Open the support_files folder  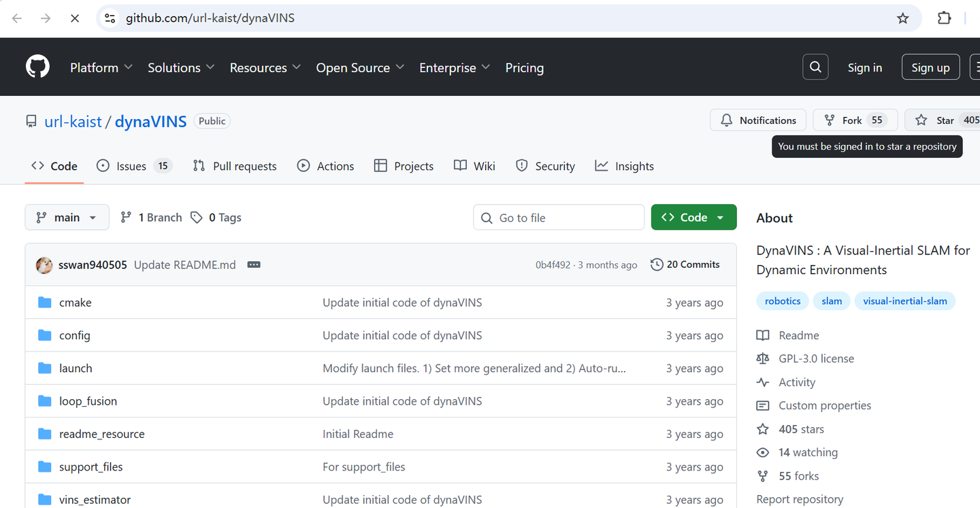tap(91, 467)
